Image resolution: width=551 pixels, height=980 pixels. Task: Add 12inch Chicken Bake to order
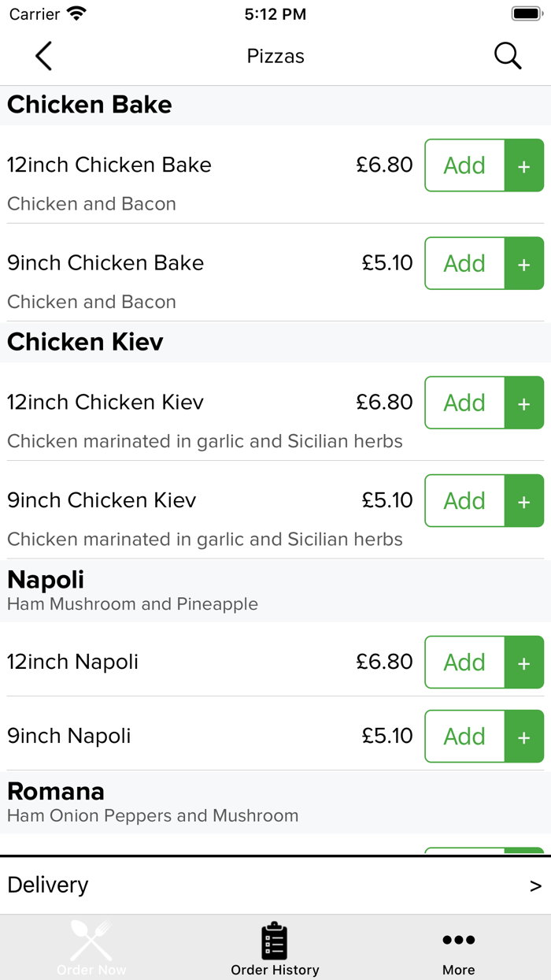pyautogui.click(x=464, y=165)
